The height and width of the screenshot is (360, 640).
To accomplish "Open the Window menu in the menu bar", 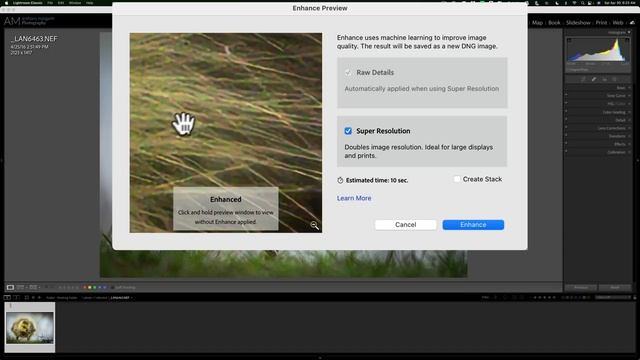I will coord(75,3).
